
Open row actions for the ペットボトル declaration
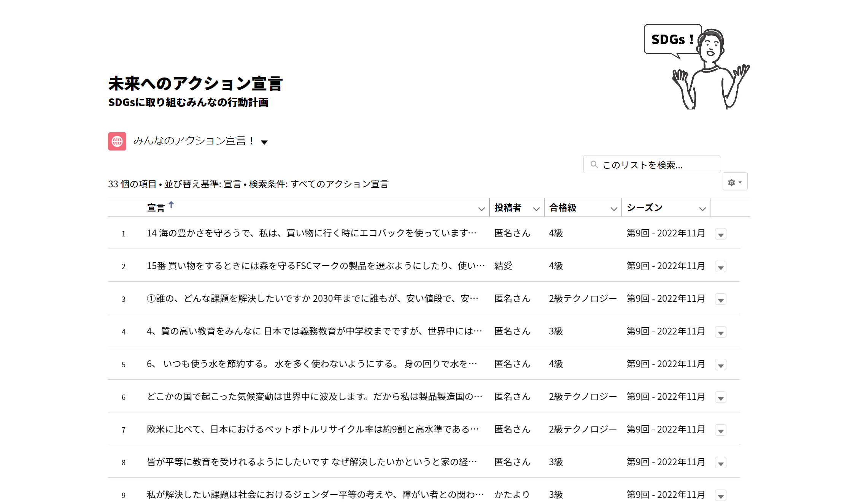point(721,430)
